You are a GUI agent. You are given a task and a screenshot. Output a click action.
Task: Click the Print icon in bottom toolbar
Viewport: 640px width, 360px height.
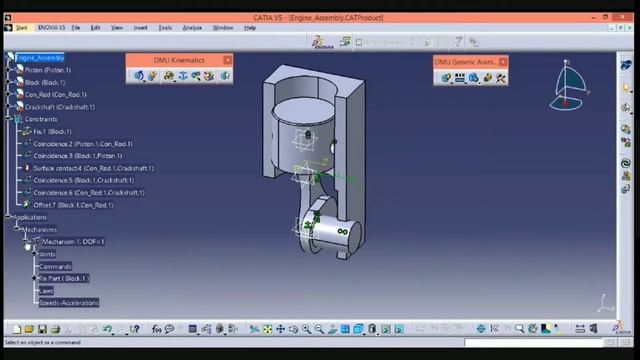click(x=55, y=329)
